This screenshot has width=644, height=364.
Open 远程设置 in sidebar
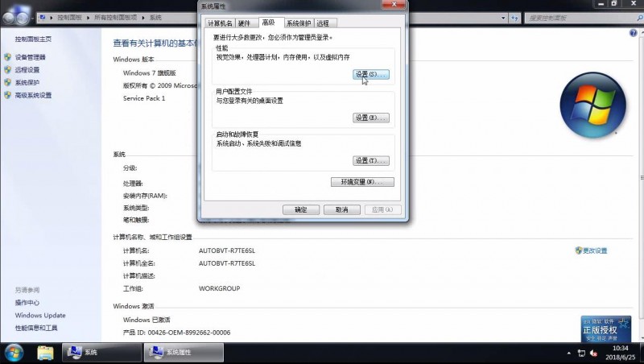tap(27, 70)
